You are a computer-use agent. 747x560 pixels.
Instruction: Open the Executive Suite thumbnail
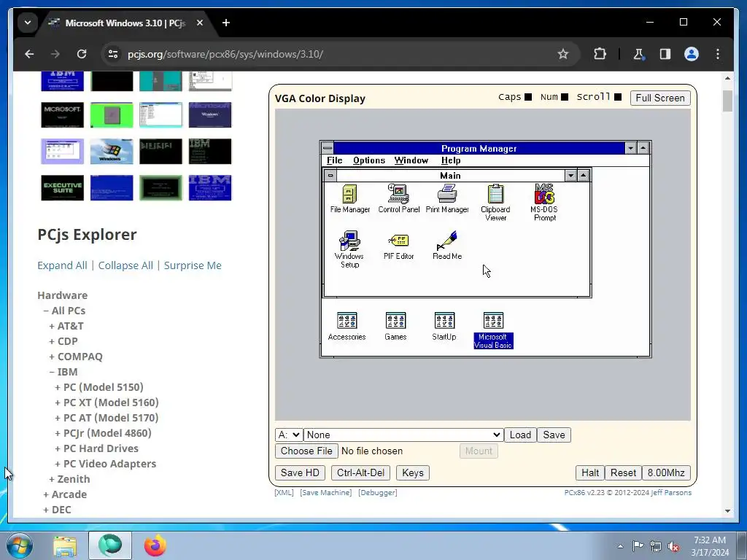click(63, 187)
